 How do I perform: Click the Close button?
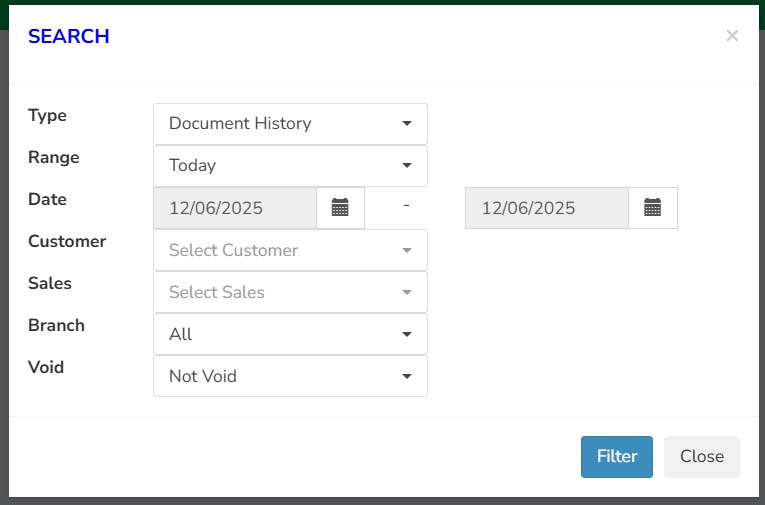pyautogui.click(x=702, y=457)
